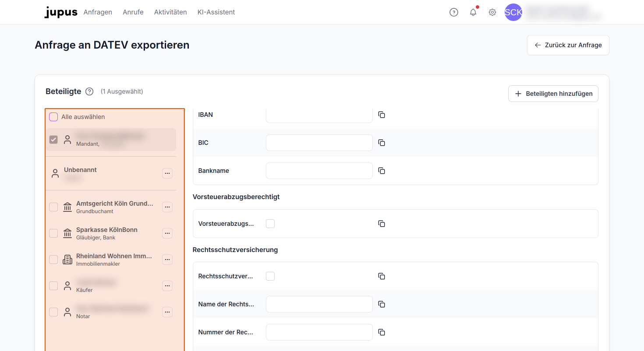Go to the Anrufe page
This screenshot has width=644, height=351.
(133, 12)
